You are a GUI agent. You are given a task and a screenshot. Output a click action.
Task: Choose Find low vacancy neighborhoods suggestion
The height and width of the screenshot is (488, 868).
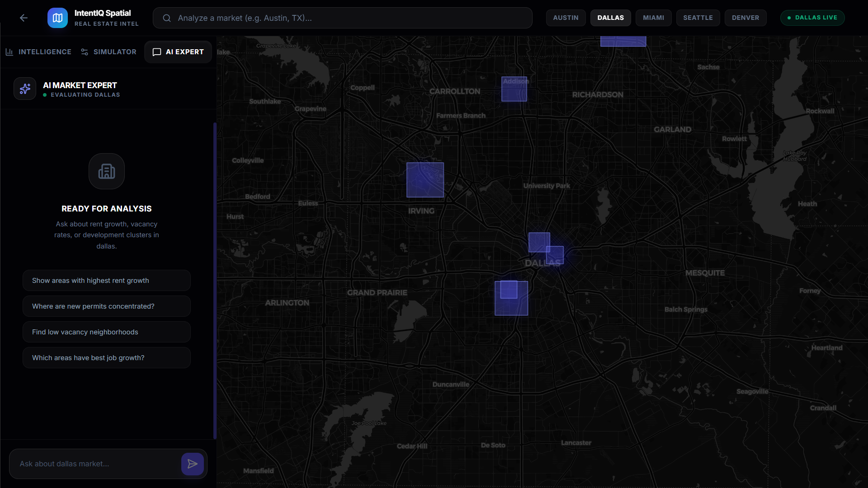pos(107,332)
